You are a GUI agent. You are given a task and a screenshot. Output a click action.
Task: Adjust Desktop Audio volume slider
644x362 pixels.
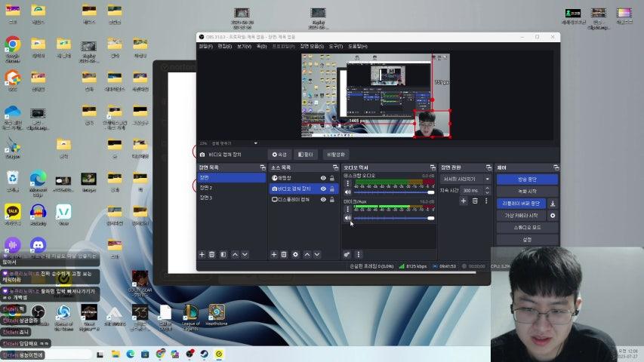394,192
